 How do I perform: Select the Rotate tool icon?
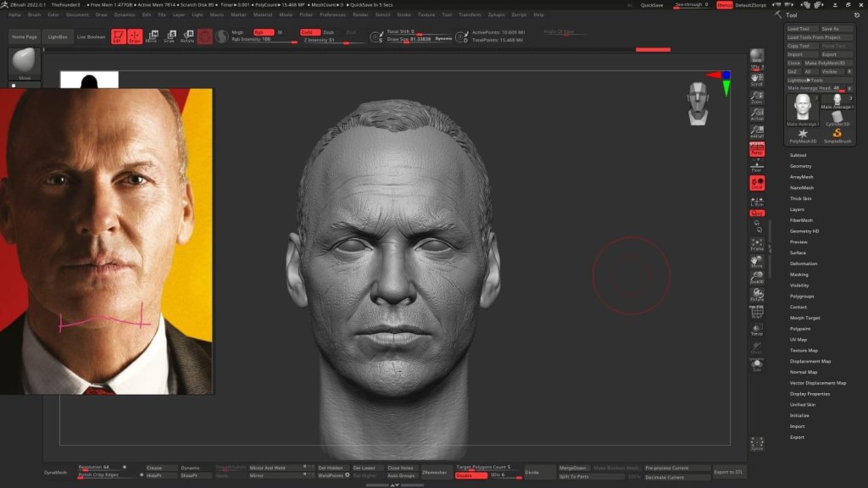(x=187, y=36)
